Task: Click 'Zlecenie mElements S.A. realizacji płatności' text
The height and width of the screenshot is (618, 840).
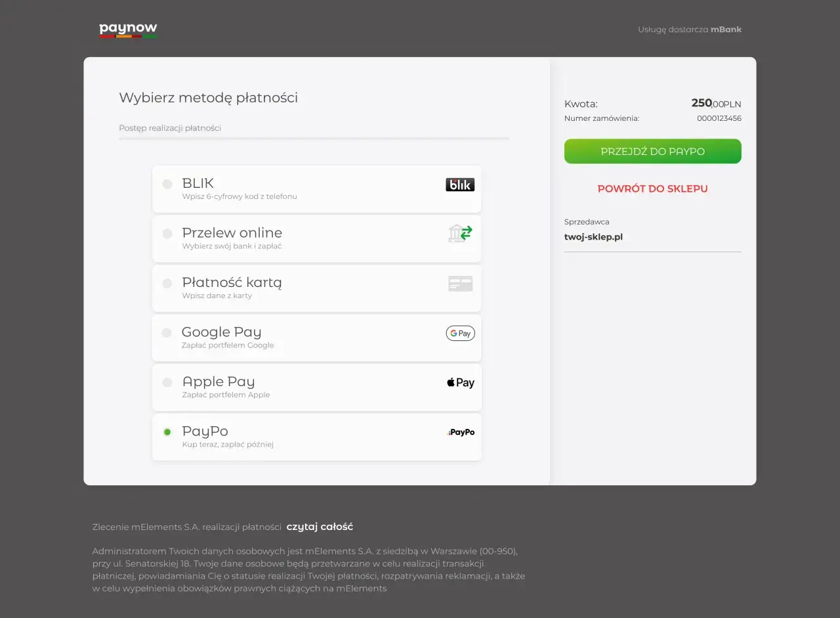Action: (187, 527)
